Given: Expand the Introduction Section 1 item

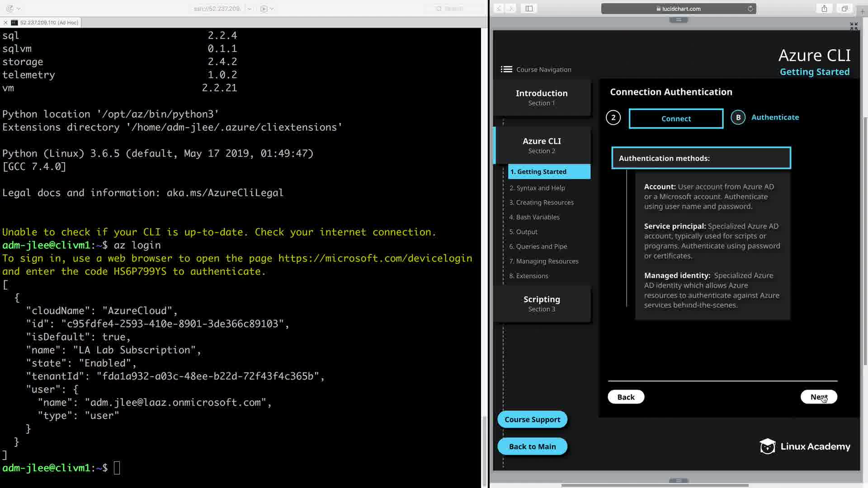Looking at the screenshot, I should click(x=542, y=98).
